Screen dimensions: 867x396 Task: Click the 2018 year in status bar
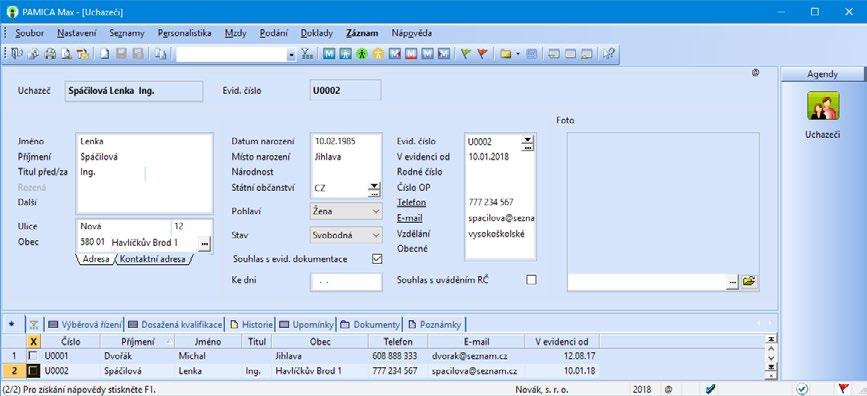(x=642, y=389)
